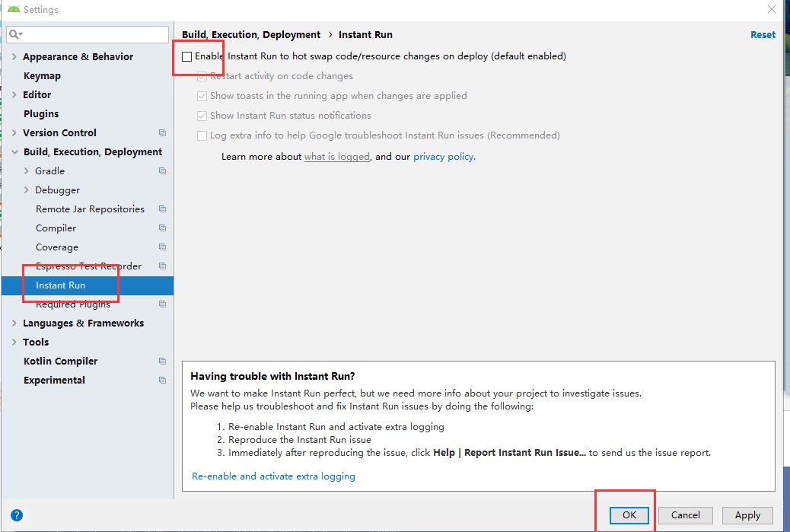Expand the Tools section arrow
Image resolution: width=790 pixels, height=532 pixels.
pos(14,342)
